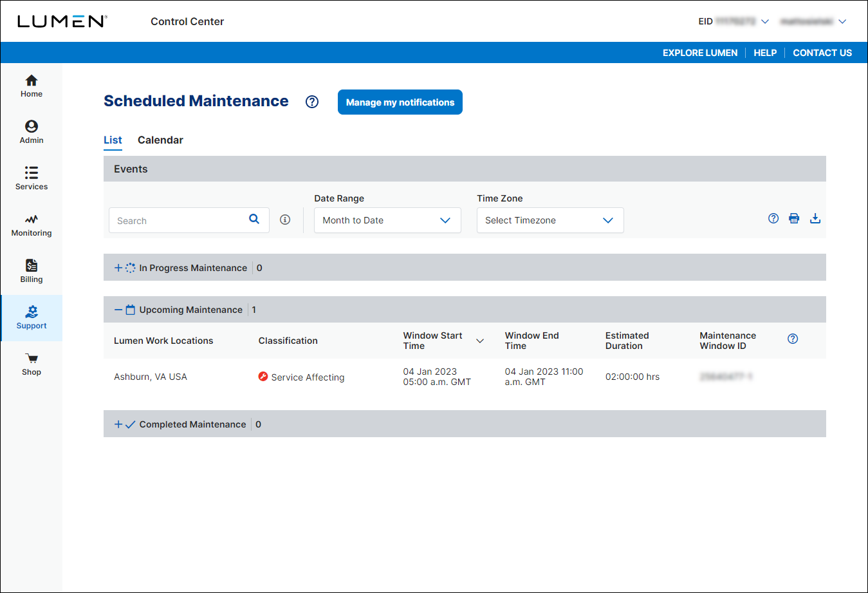Click CONTACT US in top bar

pyautogui.click(x=822, y=53)
